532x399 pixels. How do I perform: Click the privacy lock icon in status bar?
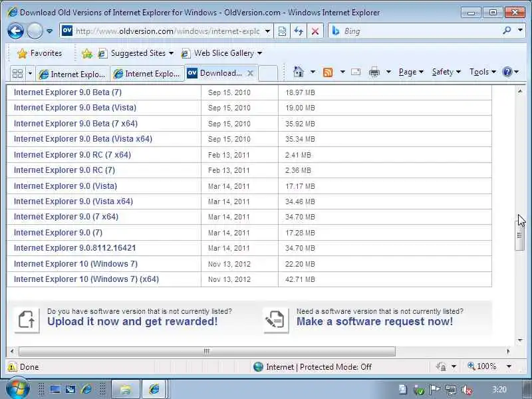(441, 367)
